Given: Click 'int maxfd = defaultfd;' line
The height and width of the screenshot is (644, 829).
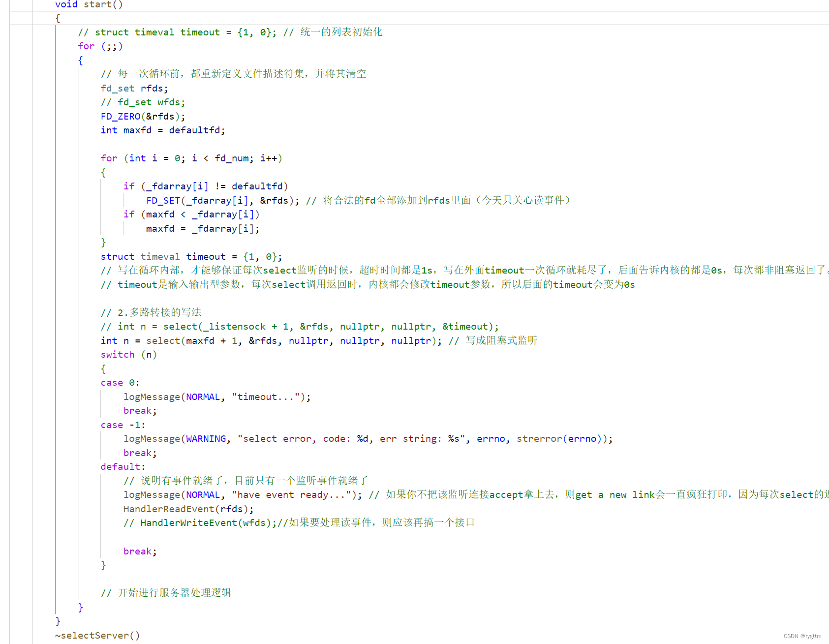Looking at the screenshot, I should pos(163,130).
